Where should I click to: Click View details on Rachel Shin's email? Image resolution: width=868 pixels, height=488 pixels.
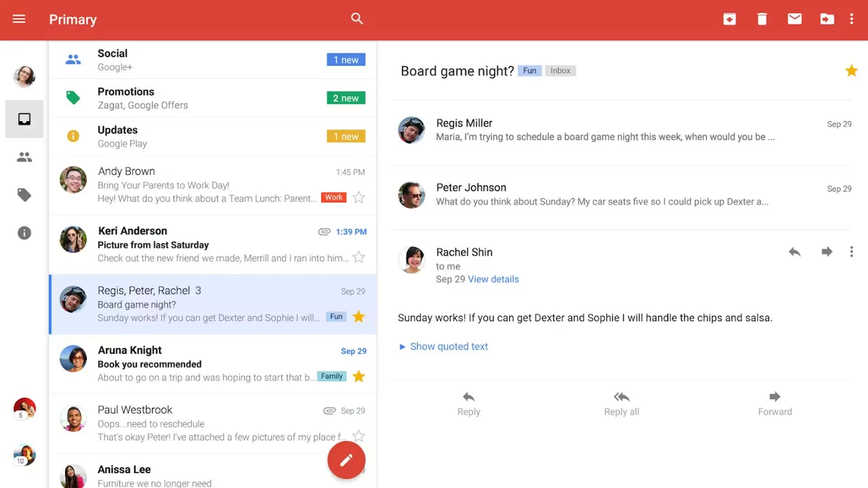(x=494, y=279)
